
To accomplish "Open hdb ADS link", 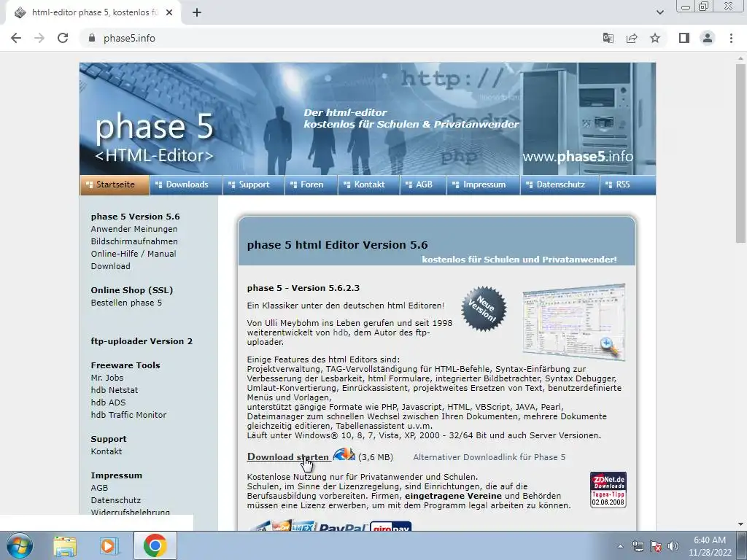I will (108, 402).
